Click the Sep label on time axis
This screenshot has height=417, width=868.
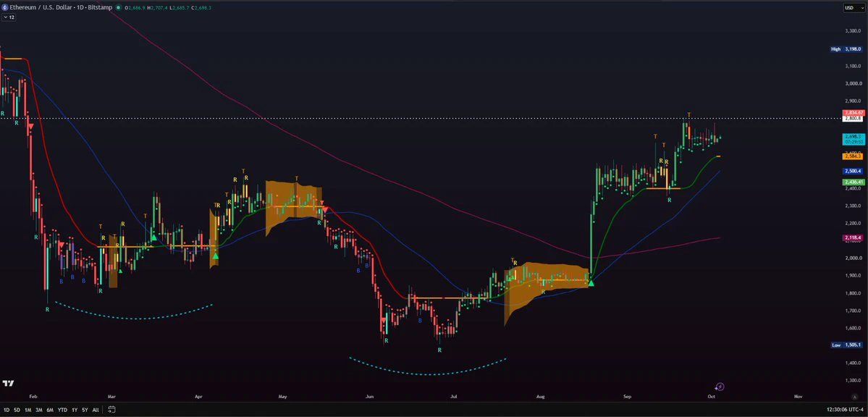point(627,397)
